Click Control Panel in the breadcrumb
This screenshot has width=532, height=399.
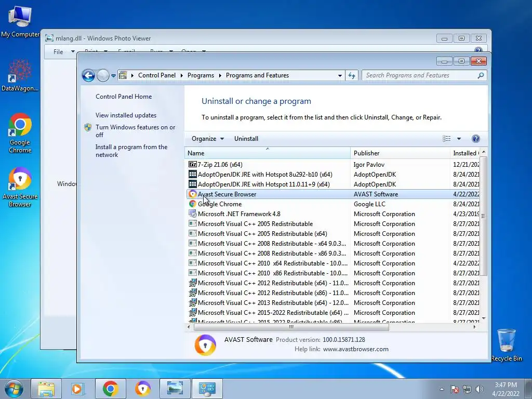[157, 75]
